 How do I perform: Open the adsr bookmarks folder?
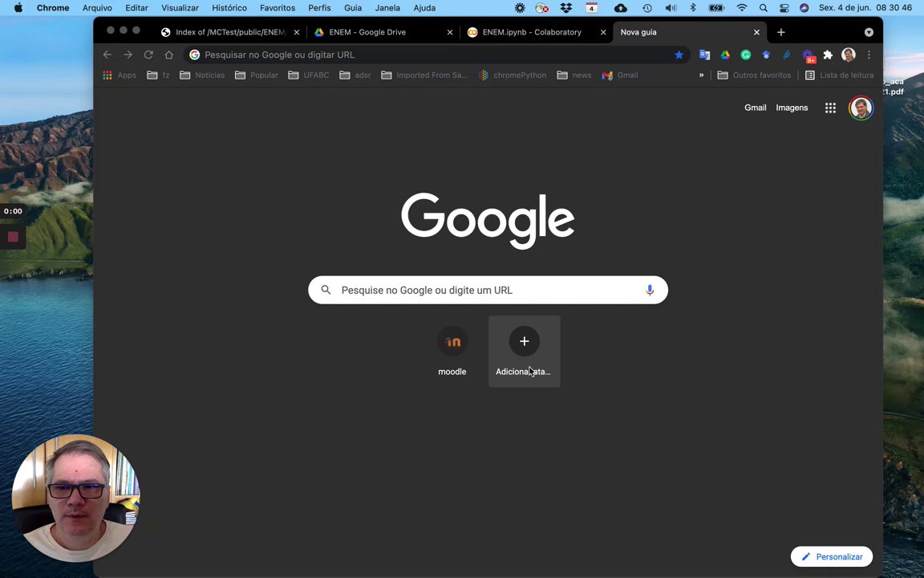point(355,75)
